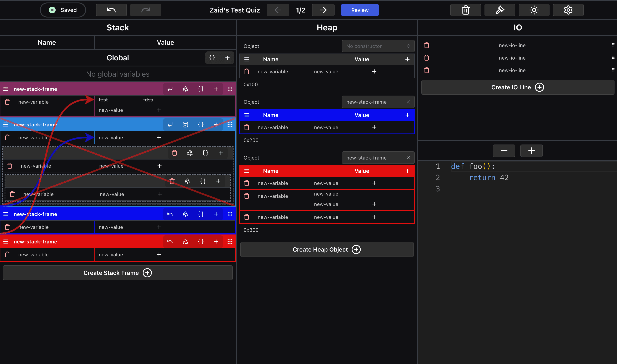Open the Object constructor dropdown at 0x300
Viewport: 617px width, 364px height.
tap(375, 157)
